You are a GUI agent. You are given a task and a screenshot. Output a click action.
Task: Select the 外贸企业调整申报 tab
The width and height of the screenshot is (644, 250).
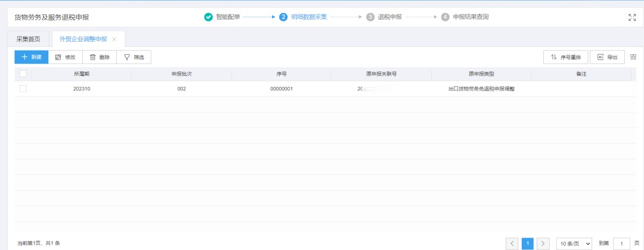(83, 39)
